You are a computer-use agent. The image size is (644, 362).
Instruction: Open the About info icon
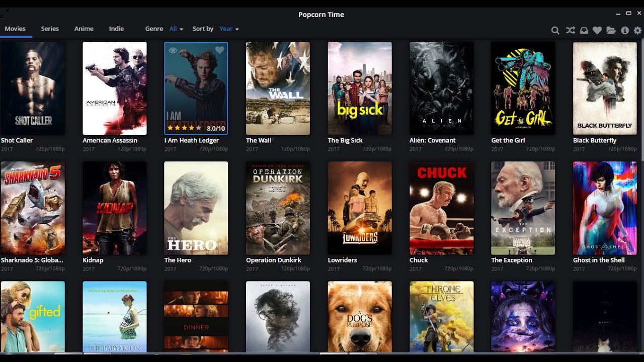625,30
